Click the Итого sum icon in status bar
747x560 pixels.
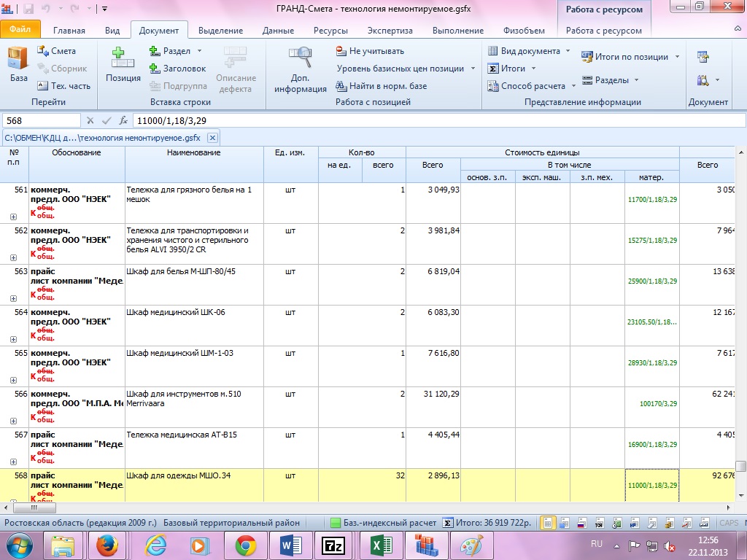tap(447, 523)
